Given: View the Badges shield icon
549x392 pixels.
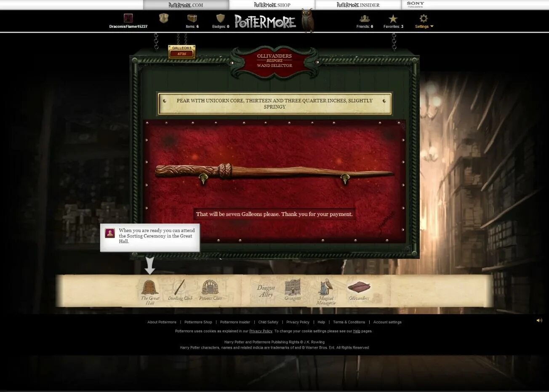Looking at the screenshot, I should [x=221, y=18].
